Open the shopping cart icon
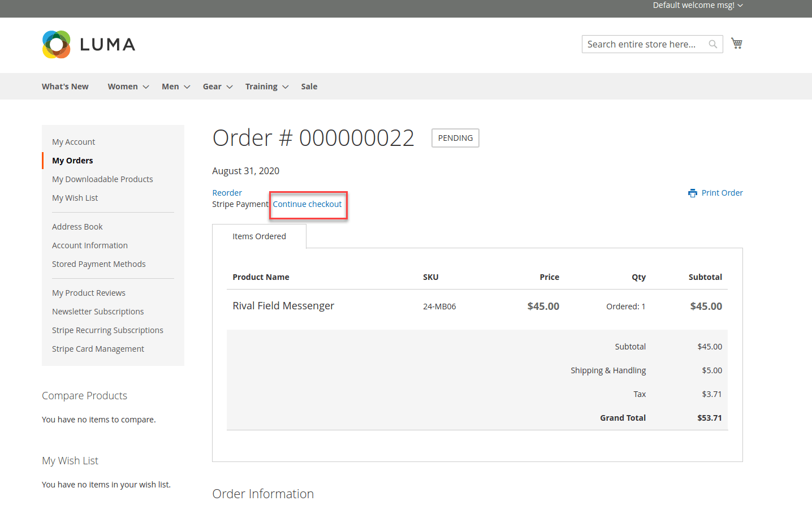The height and width of the screenshot is (505, 812). (x=736, y=44)
